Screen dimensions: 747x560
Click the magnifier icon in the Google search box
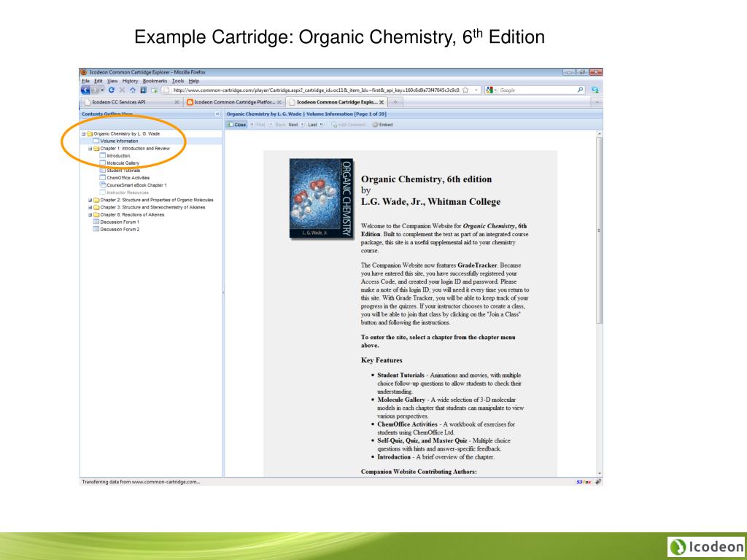580,90
